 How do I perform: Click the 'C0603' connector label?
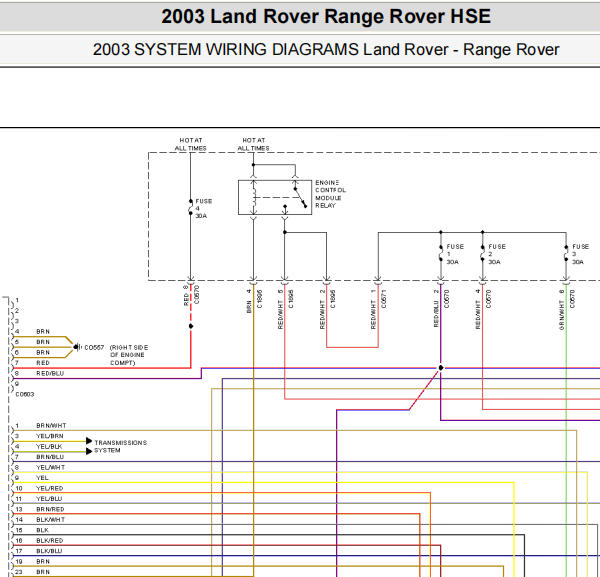coord(25,394)
